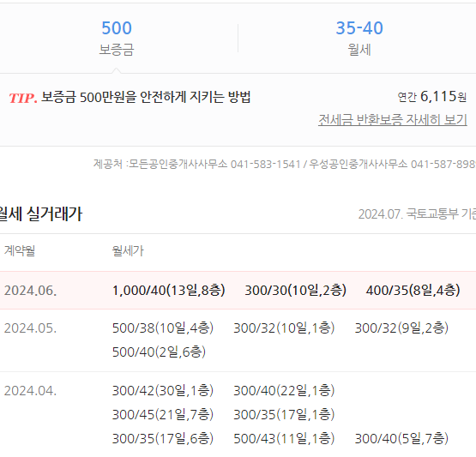Viewport: 476px width, 457px height.
Task: Click entry 500/38(10일,4층)
Action: [163, 328]
